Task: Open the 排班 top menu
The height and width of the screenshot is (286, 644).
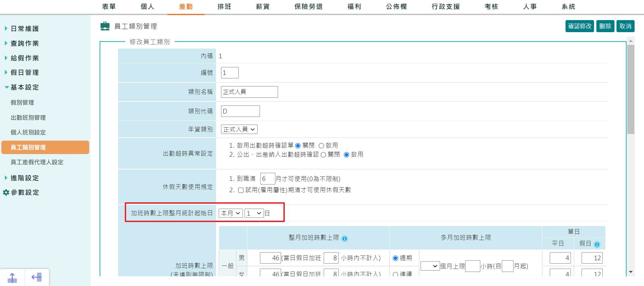Action: pyautogui.click(x=224, y=7)
